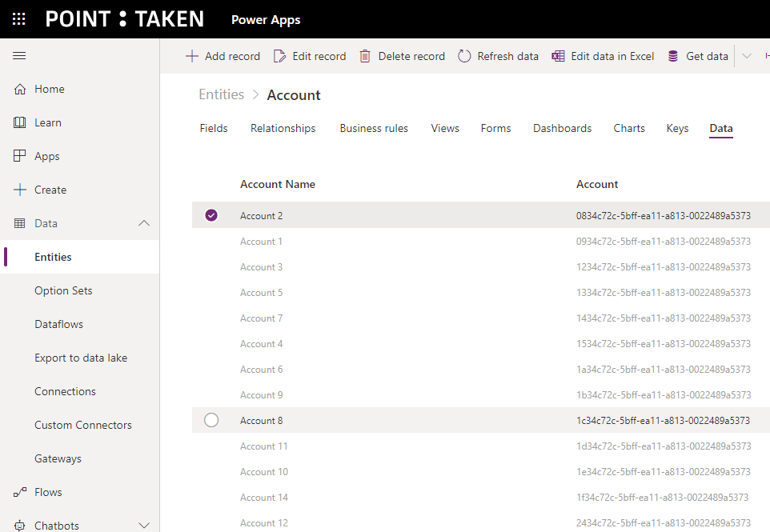Screen dimensions: 770x532
Task: Open Edit data in Excel
Action: pos(603,56)
